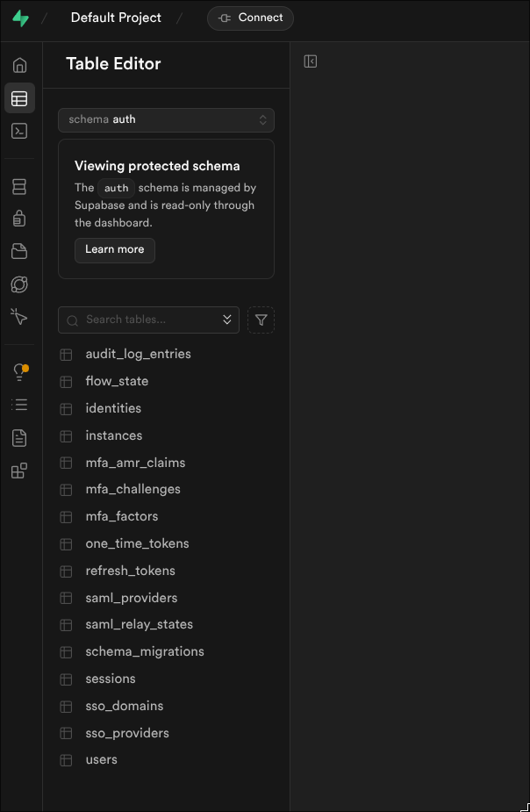The width and height of the screenshot is (530, 812).
Task: Open the schema auth dropdown
Action: 166,119
